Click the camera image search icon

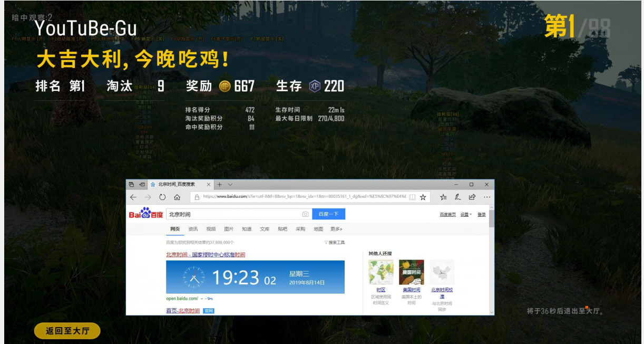click(305, 214)
